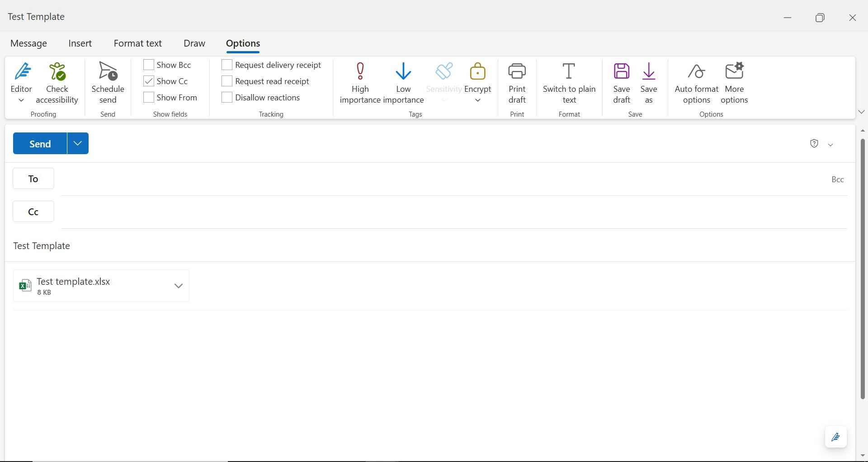868x462 pixels.
Task: Switch to the Format text tab
Action: point(137,43)
